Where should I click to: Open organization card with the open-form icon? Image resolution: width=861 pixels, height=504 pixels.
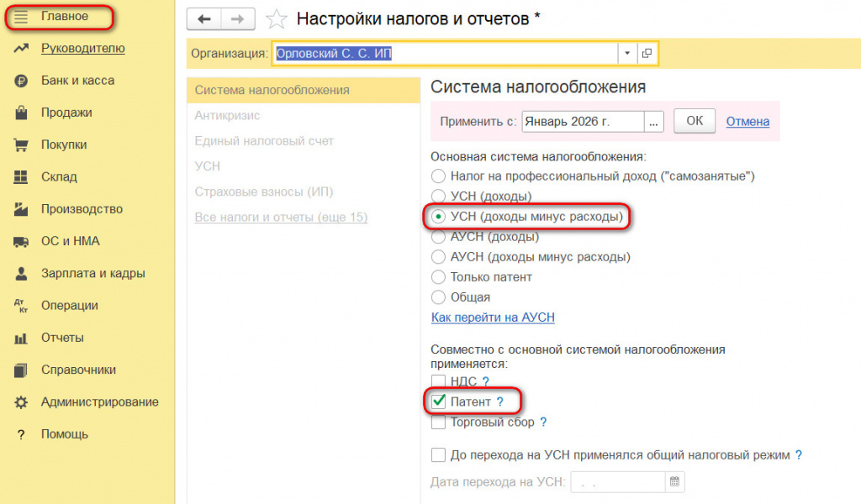click(647, 53)
